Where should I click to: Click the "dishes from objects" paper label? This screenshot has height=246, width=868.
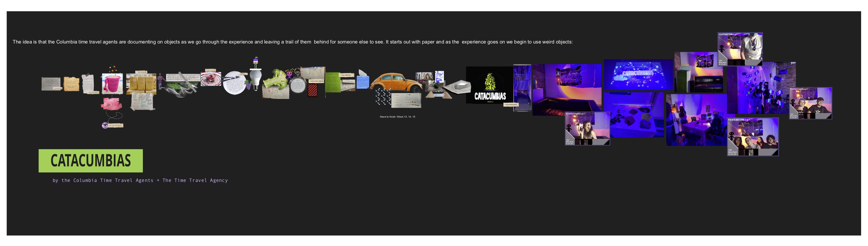[x=316, y=81]
